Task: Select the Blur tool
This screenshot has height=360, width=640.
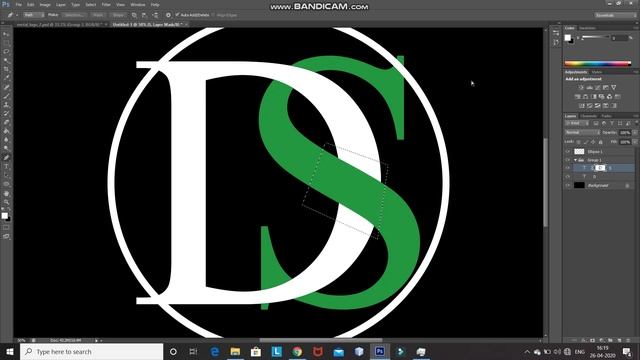Action: tap(6, 140)
